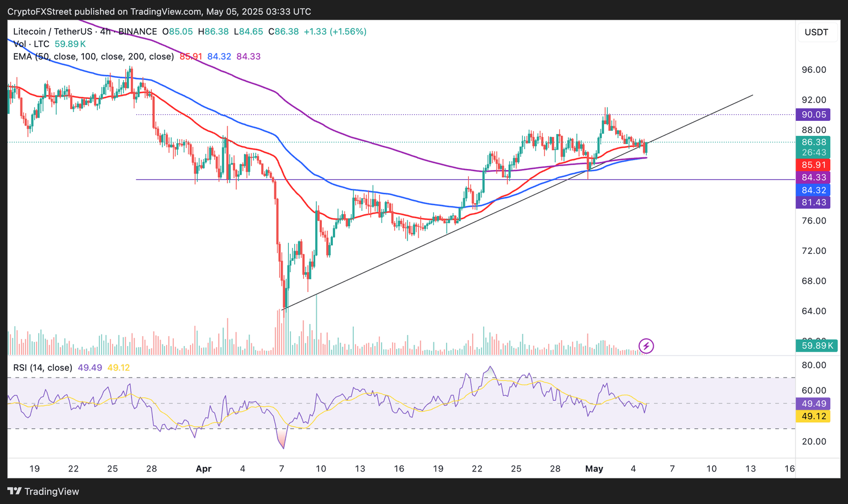This screenshot has width=848, height=504.
Task: Click the RSI (14, close) indicator label
Action: [x=43, y=368]
